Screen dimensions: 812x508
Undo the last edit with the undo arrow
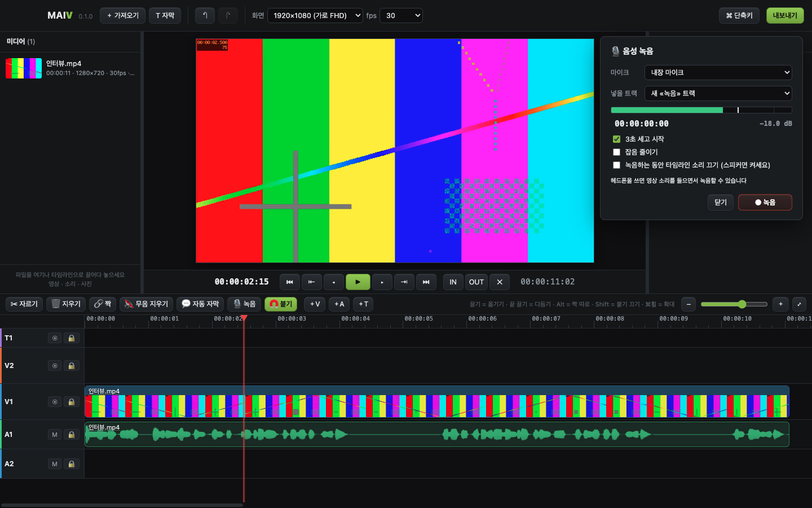(x=205, y=15)
